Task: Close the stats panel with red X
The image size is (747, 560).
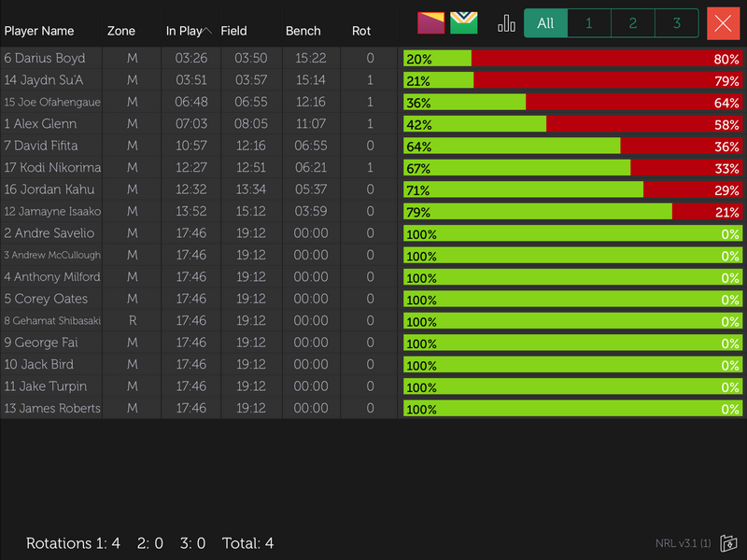Action: pyautogui.click(x=723, y=23)
